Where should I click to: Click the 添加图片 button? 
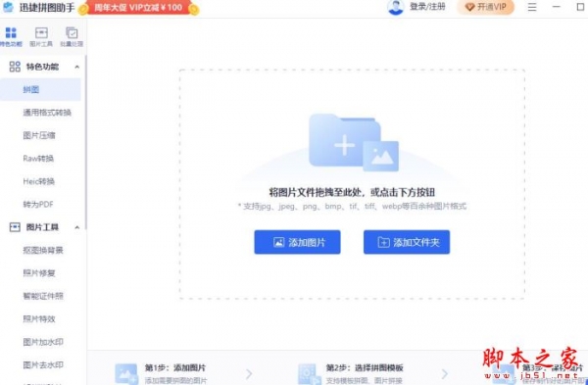click(x=297, y=242)
